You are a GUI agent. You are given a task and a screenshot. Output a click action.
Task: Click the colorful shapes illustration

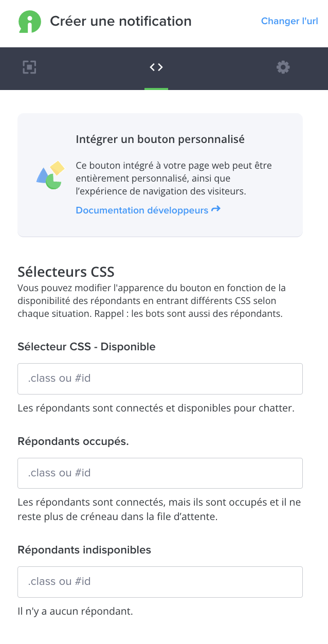click(x=49, y=175)
